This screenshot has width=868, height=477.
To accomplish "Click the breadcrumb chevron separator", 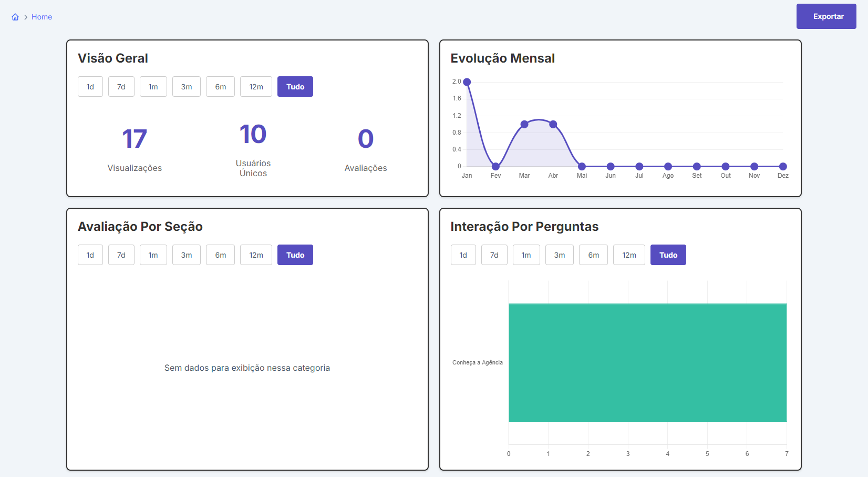I will [x=25, y=17].
